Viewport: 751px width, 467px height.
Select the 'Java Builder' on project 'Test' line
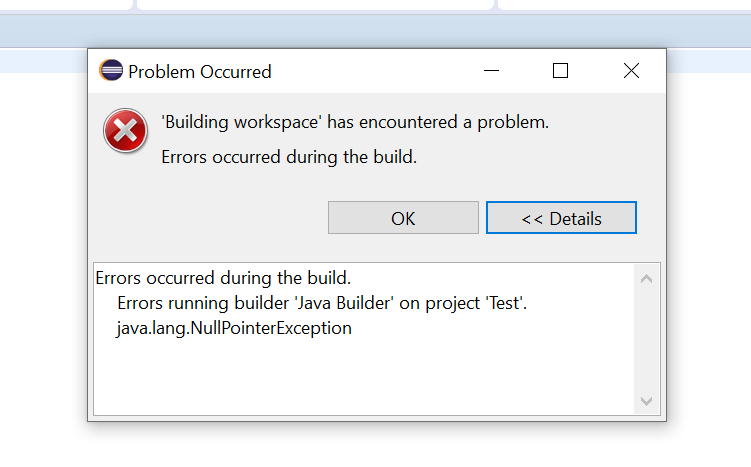coord(322,303)
